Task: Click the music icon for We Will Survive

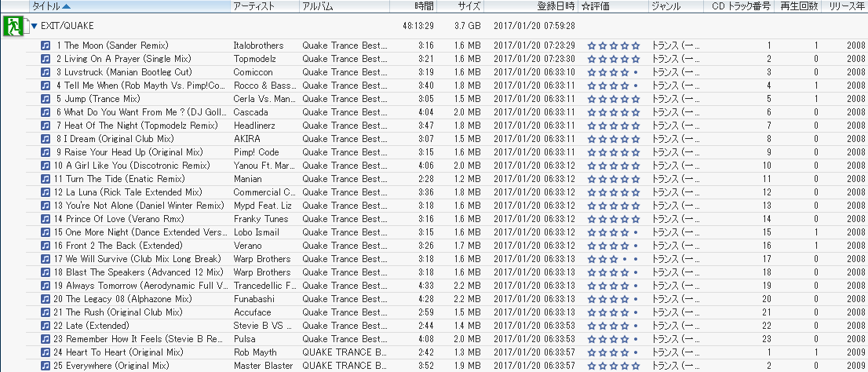Action: pyautogui.click(x=46, y=258)
